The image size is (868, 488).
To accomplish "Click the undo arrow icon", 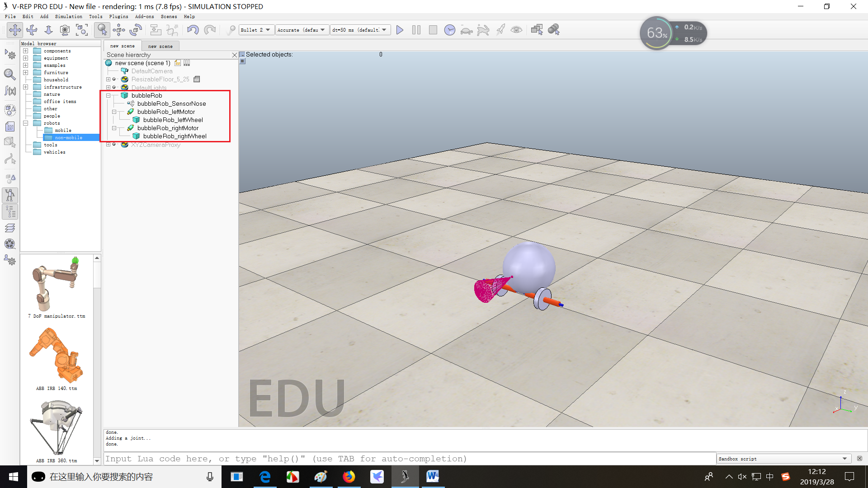I will [193, 30].
